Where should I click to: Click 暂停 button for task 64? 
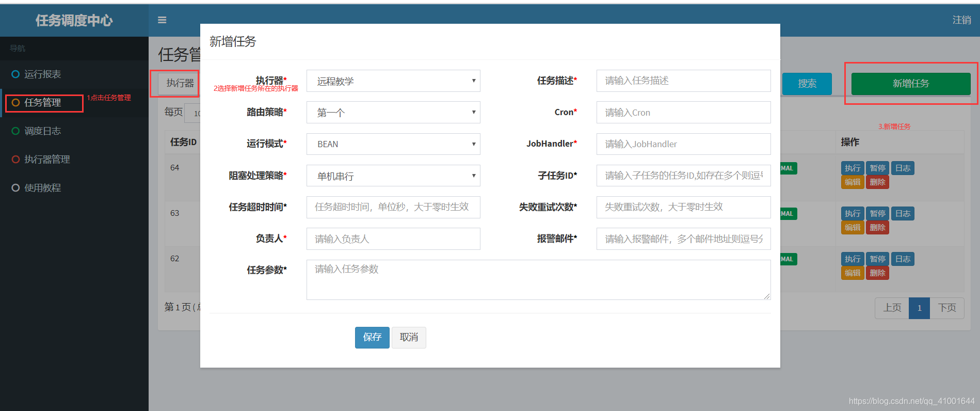click(877, 168)
